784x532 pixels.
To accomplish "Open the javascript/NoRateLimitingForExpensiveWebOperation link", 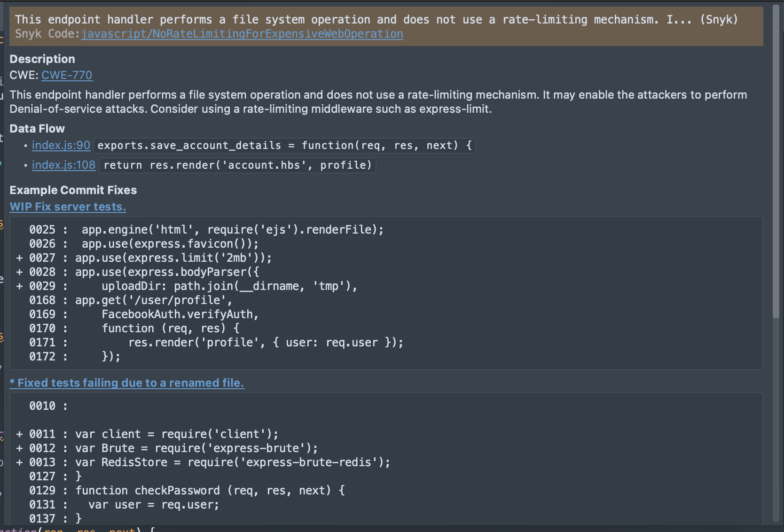I will click(242, 34).
